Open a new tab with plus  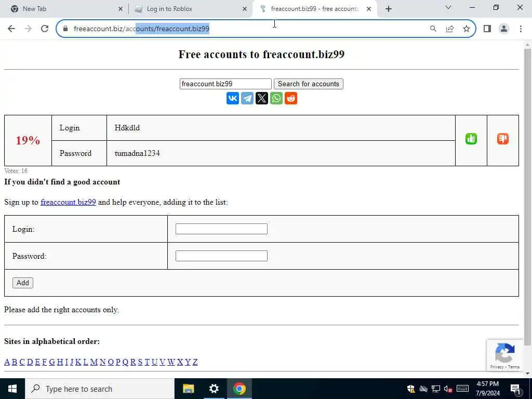point(389,9)
